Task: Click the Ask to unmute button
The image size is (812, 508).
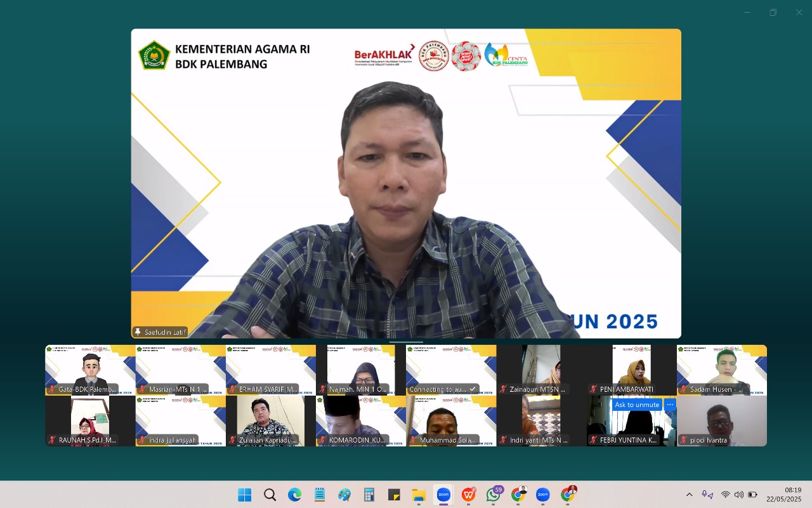Action: coord(636,404)
